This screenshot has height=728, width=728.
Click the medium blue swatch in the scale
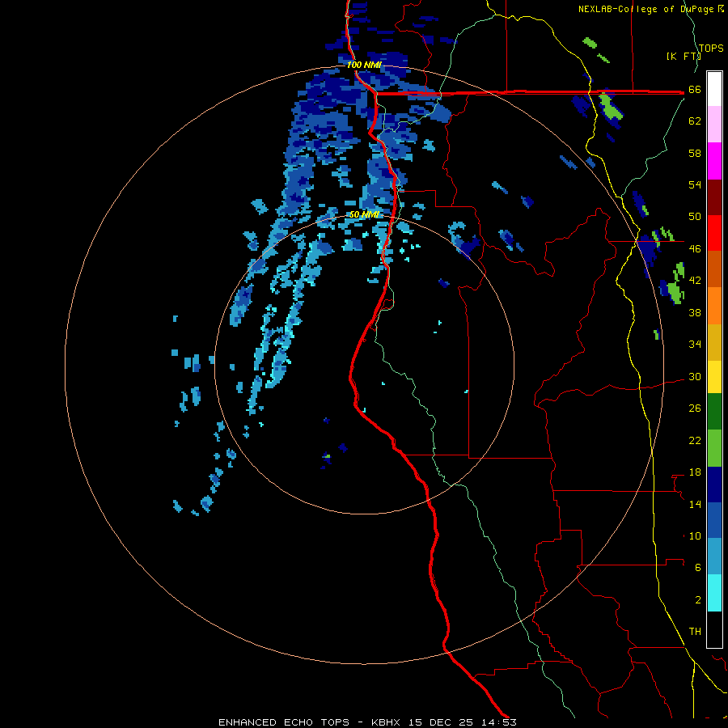tap(714, 520)
